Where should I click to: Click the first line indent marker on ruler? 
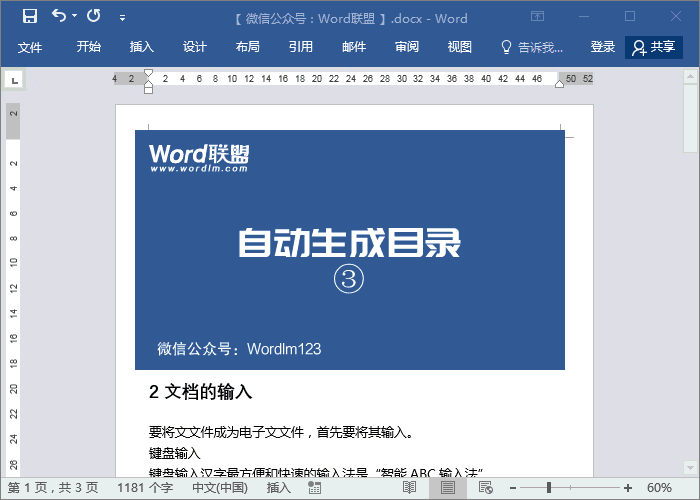149,73
